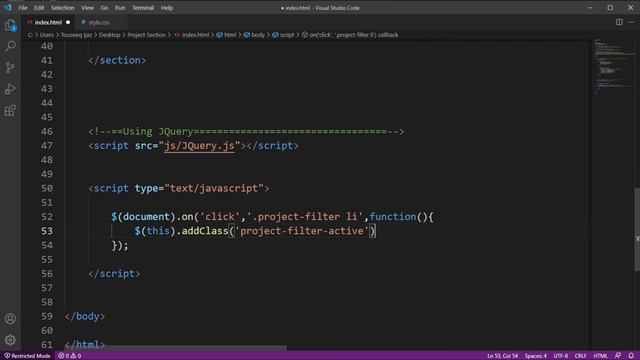Click the function keyword on line 52

[x=393, y=217]
